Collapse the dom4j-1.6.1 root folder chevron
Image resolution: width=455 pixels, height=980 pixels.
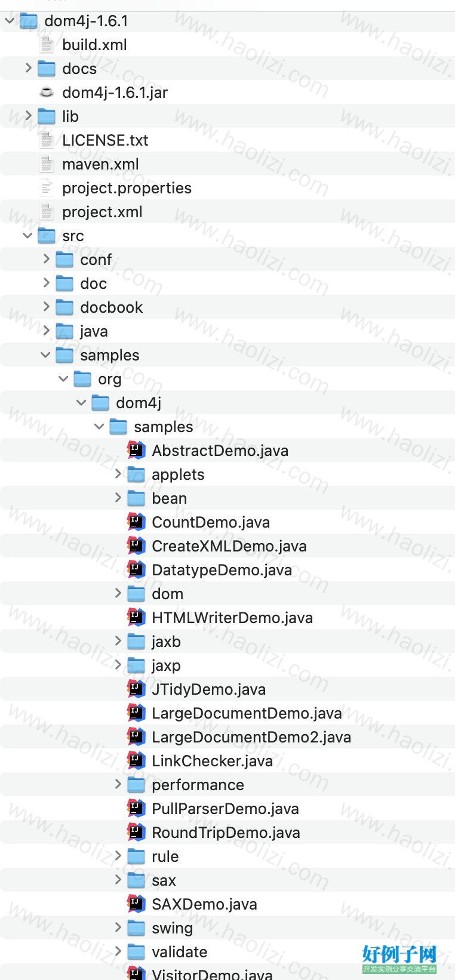(x=10, y=21)
